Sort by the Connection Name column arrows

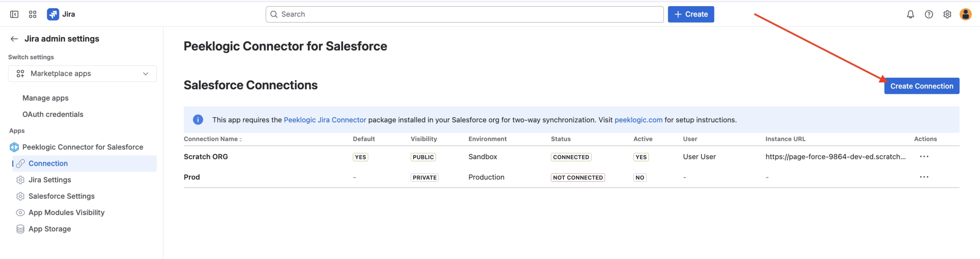[240, 139]
